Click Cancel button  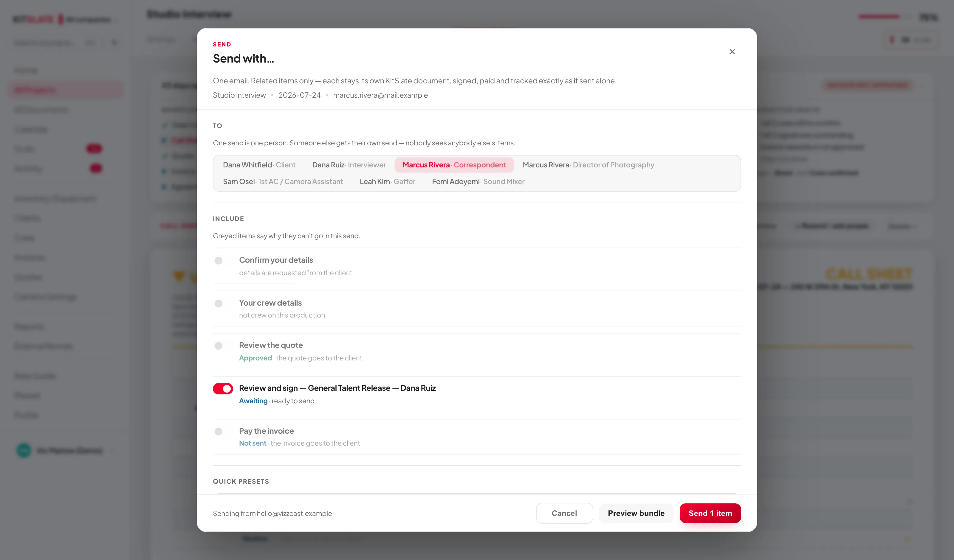(564, 513)
